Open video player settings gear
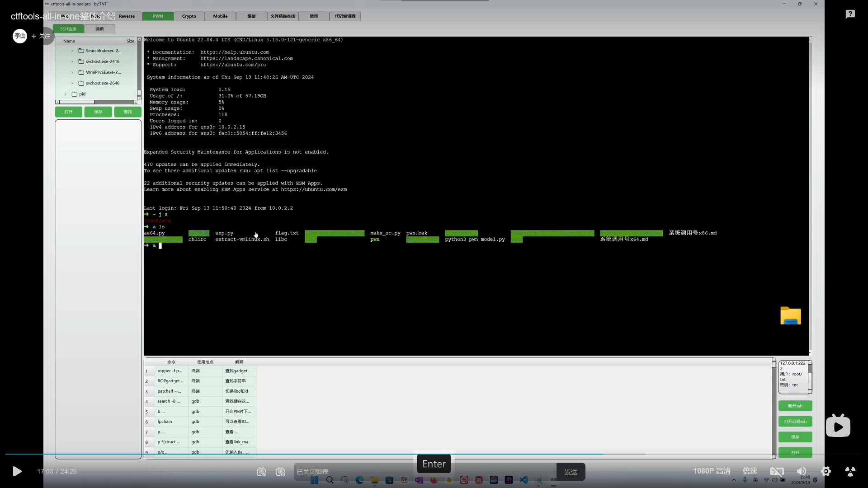This screenshot has height=488, width=868. click(x=826, y=471)
